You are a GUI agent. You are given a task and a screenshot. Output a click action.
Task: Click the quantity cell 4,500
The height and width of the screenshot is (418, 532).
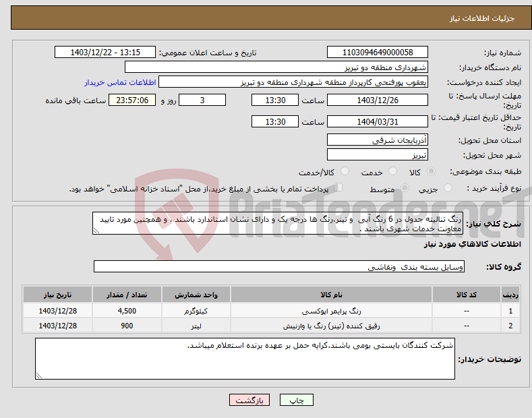[127, 311]
